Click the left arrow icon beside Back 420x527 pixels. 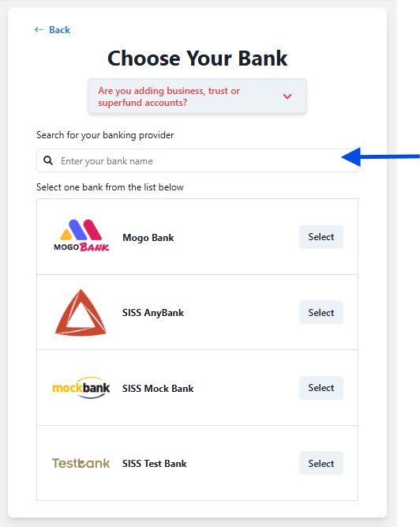[x=39, y=30]
